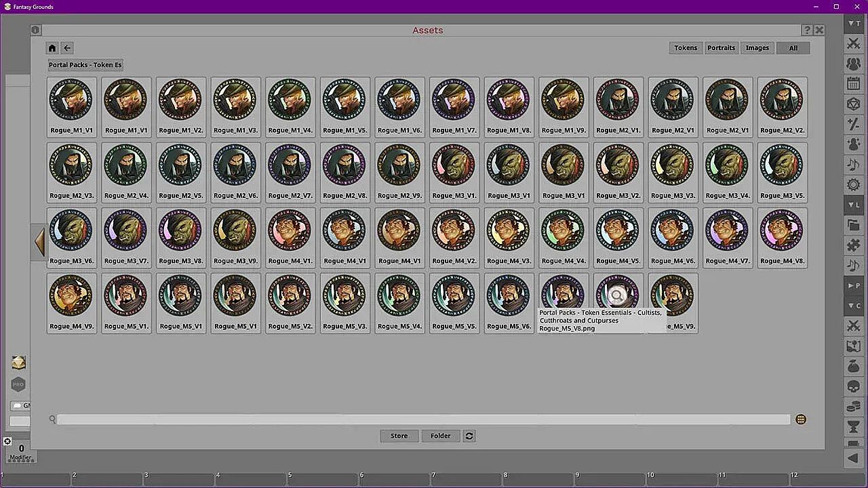The height and width of the screenshot is (488, 868).
Task: Select the Rogue_M3_V5 token
Action: (x=783, y=172)
